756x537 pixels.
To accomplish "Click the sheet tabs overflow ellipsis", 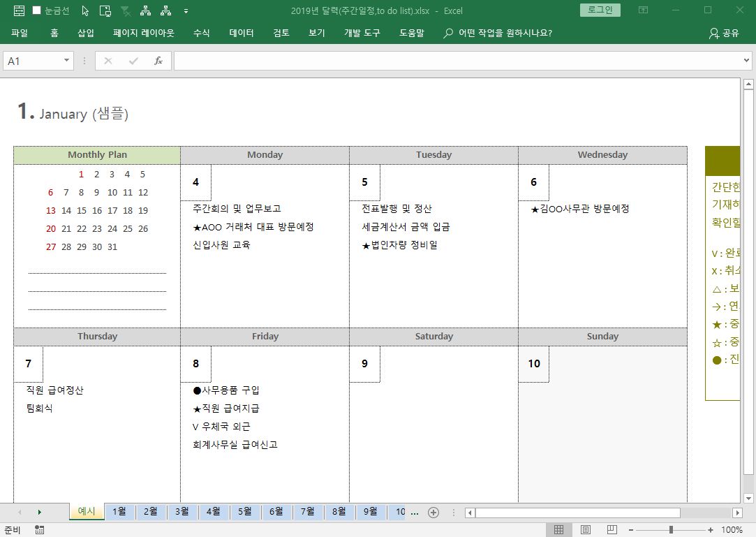I will 415,513.
